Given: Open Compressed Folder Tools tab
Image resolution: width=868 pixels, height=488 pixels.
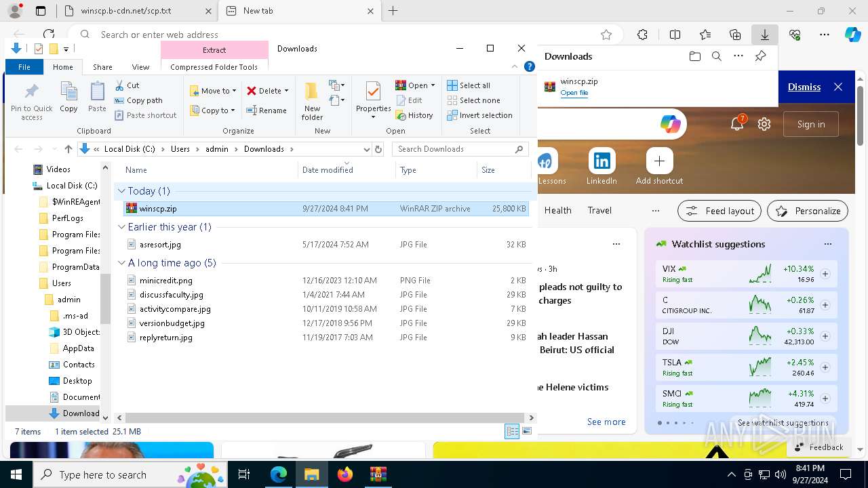Looking at the screenshot, I should (214, 66).
